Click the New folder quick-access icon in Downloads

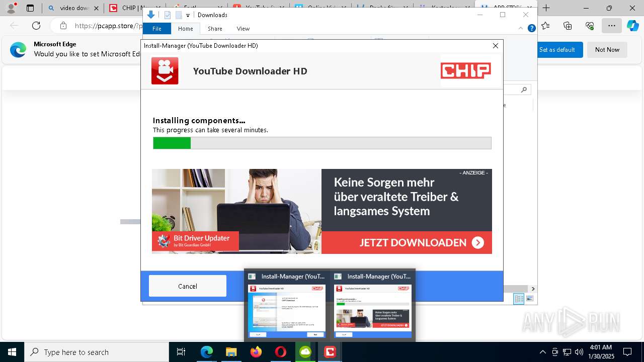click(179, 15)
